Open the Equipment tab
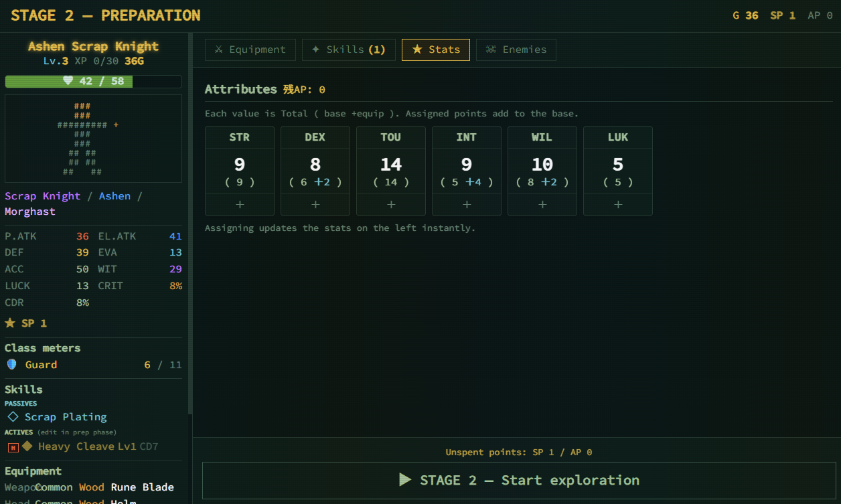841x504 pixels. coord(250,50)
